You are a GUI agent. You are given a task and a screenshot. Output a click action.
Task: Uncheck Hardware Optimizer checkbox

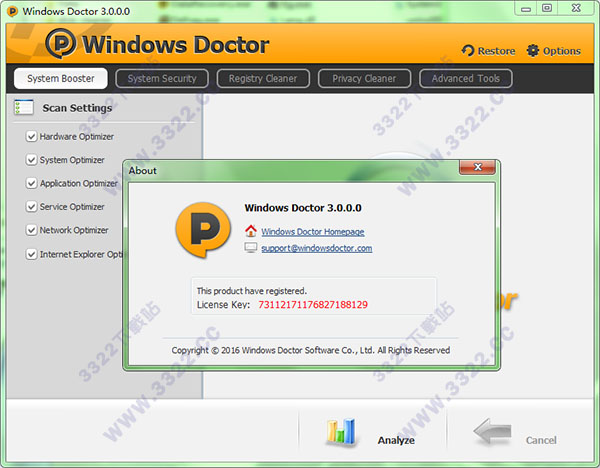(31, 137)
